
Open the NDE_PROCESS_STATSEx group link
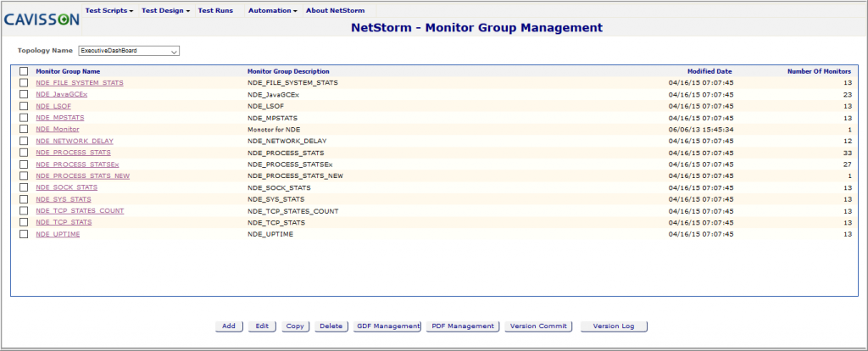[x=77, y=164]
